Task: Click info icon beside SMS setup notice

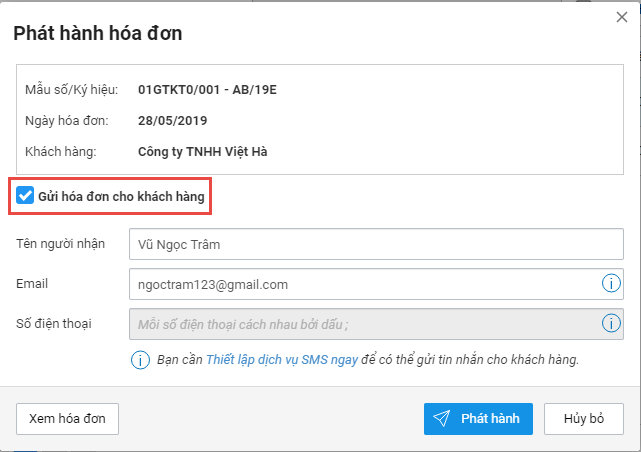Action: coord(140,360)
